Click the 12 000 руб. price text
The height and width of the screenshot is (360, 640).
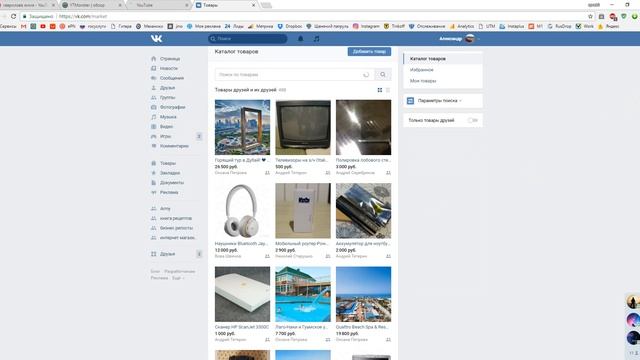(226, 250)
